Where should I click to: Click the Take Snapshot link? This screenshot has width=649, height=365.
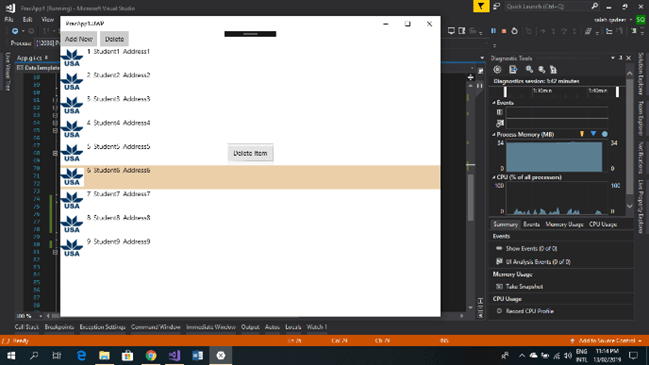524,286
